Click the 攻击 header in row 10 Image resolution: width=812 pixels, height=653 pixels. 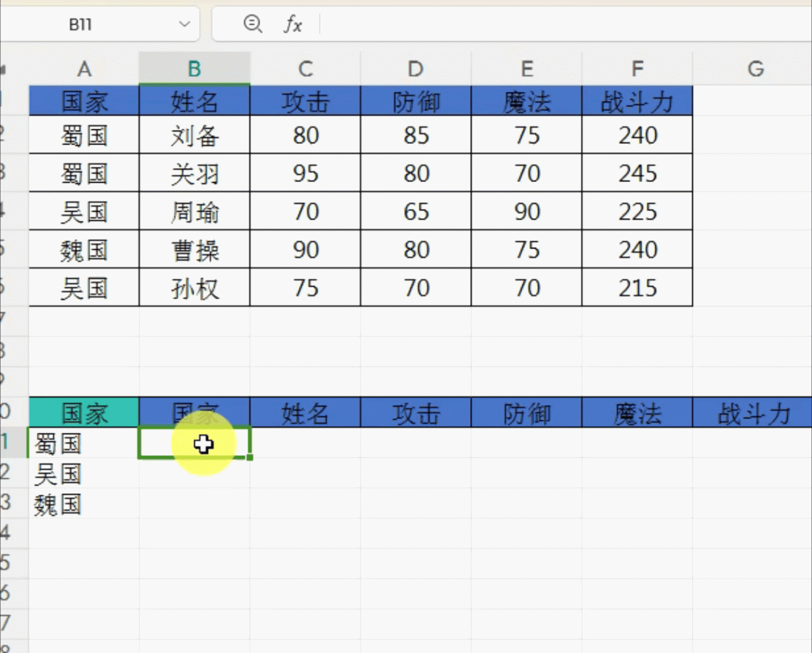click(x=416, y=413)
